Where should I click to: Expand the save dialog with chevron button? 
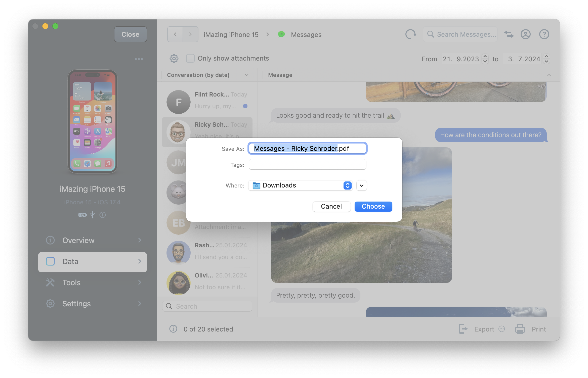pyautogui.click(x=362, y=185)
